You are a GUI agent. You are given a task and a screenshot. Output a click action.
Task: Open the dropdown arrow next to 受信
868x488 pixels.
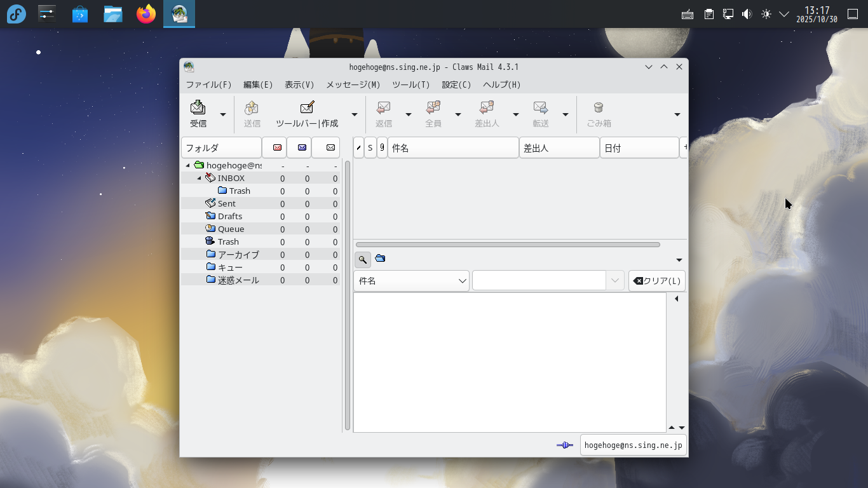(223, 114)
